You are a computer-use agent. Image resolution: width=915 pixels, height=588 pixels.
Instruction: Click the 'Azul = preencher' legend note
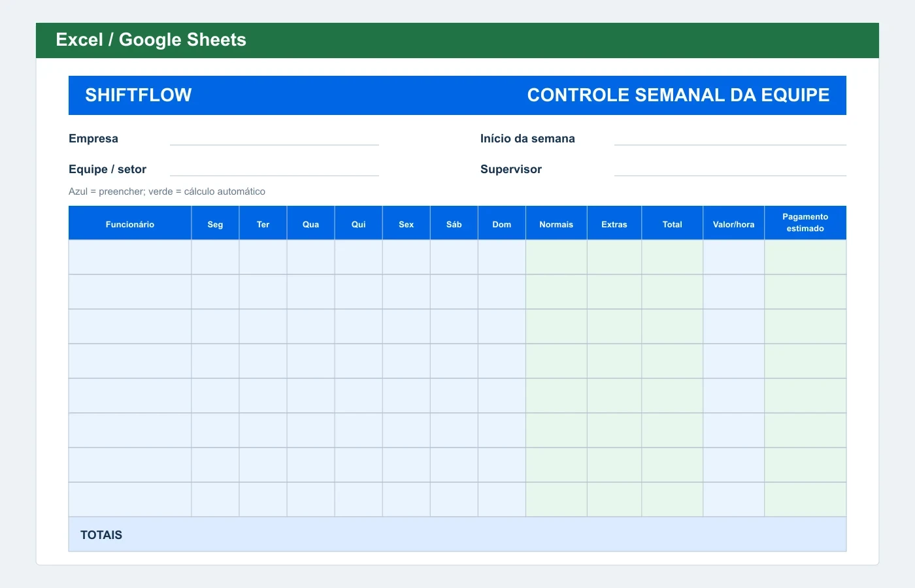pyautogui.click(x=167, y=191)
